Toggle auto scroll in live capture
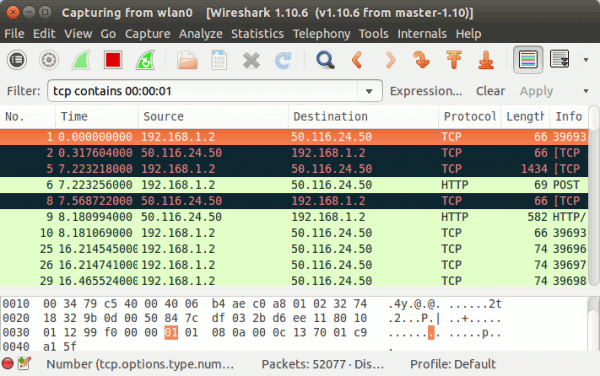The height and width of the screenshot is (376, 600). (559, 59)
